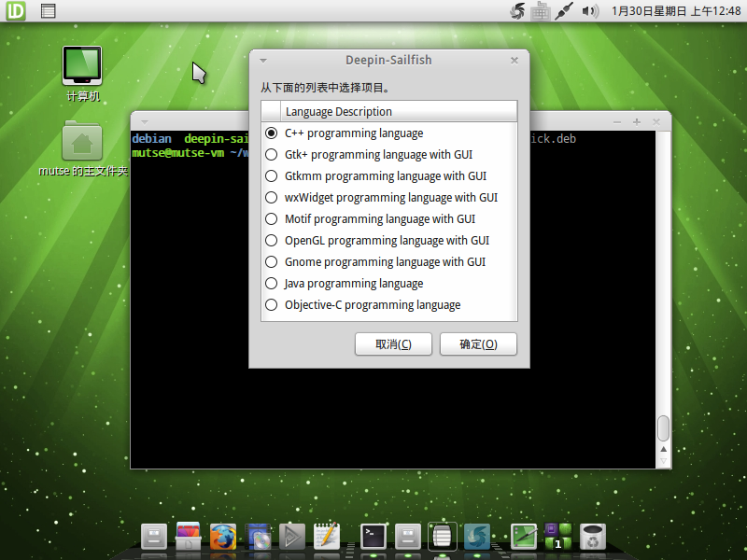The height and width of the screenshot is (560, 747).
Task: Pick the wxWidget programming language radio button
Action: tap(271, 197)
